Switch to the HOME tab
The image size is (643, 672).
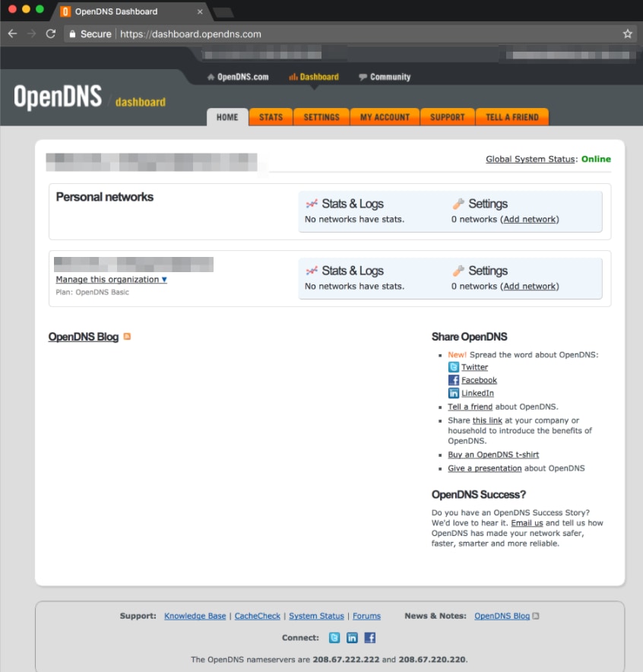(x=227, y=117)
